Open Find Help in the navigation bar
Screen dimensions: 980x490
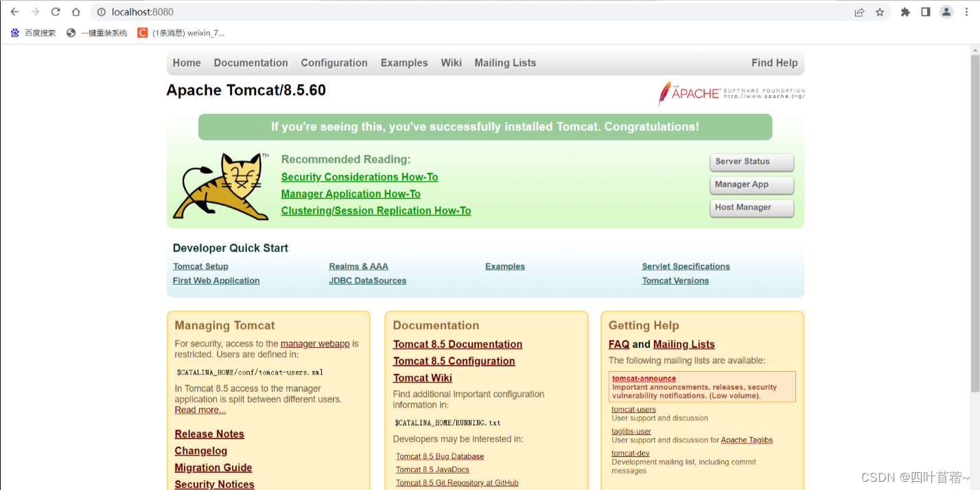[774, 62]
